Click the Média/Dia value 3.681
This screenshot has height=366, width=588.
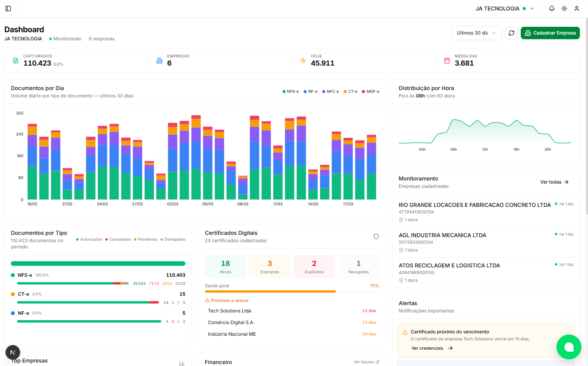click(464, 63)
